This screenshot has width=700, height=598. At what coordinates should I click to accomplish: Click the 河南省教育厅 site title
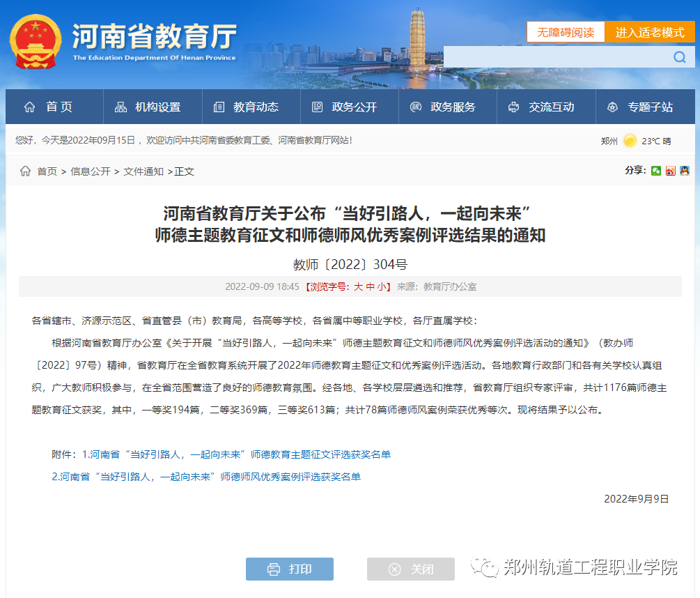[155, 37]
